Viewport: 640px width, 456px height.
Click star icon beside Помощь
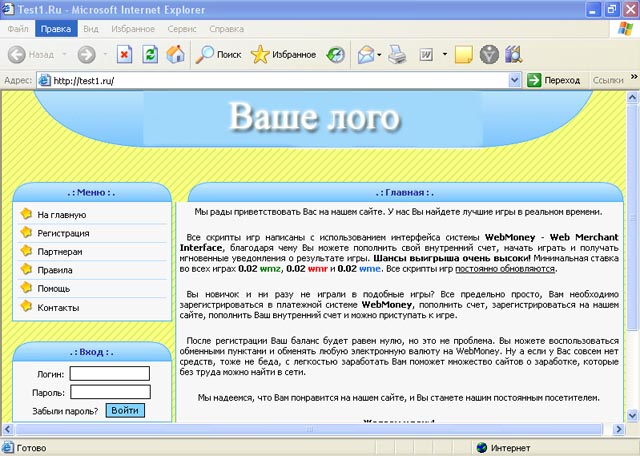(26, 287)
